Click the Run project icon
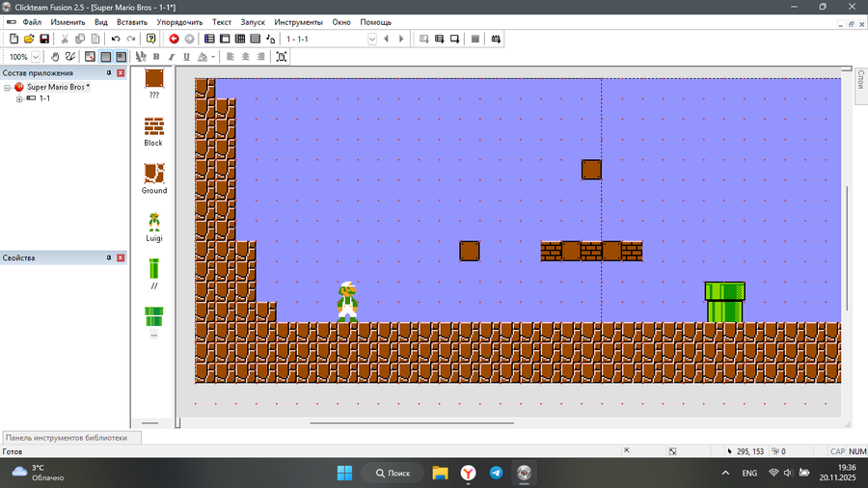 (x=424, y=39)
